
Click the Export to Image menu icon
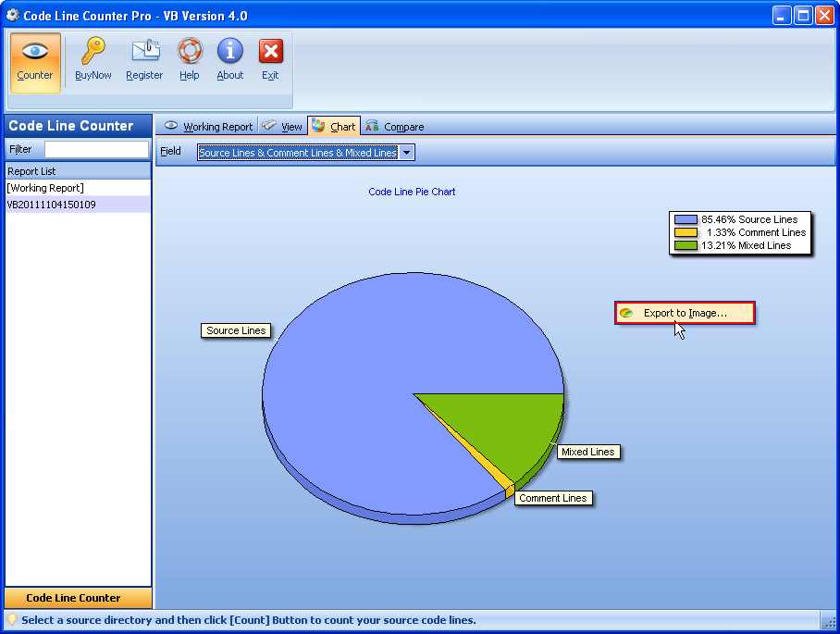coord(626,313)
